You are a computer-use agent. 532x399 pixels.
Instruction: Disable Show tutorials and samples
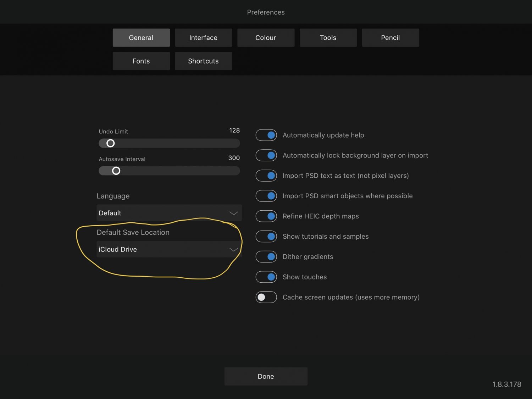[x=266, y=236]
